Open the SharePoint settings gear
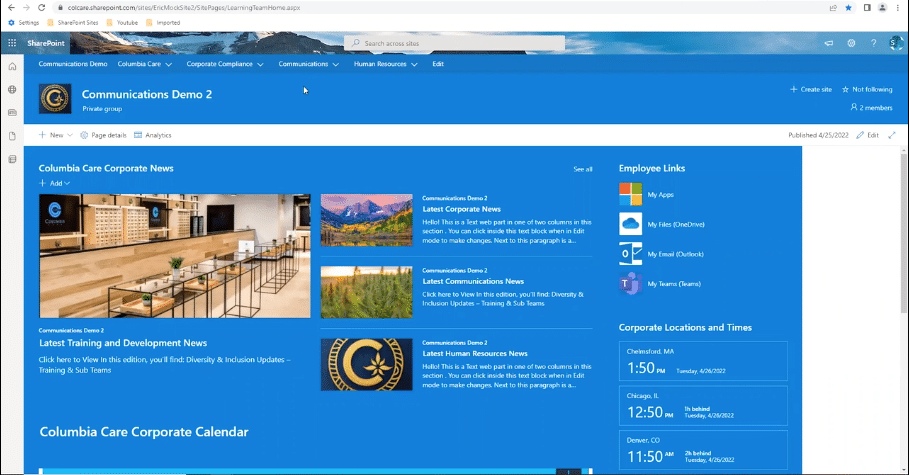The width and height of the screenshot is (909, 475). tap(851, 43)
